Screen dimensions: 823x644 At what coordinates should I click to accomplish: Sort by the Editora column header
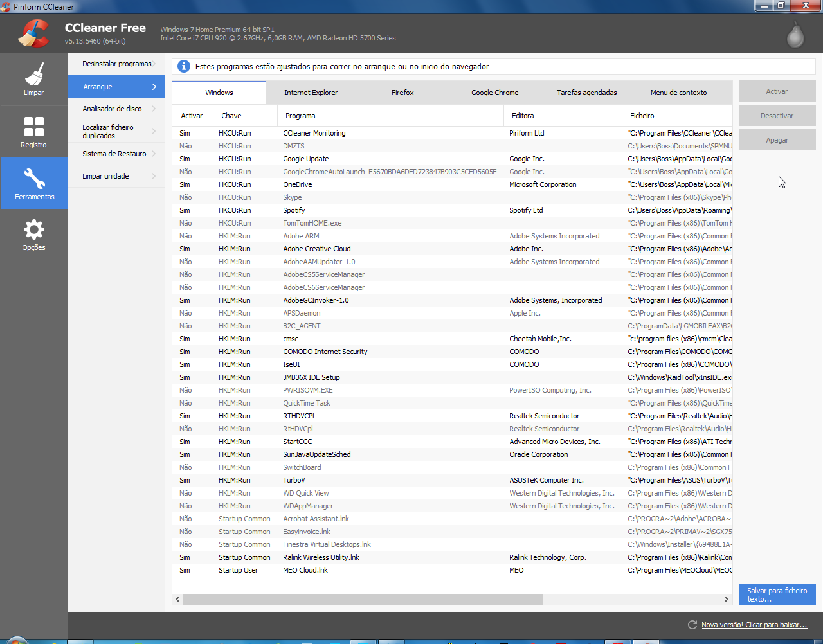[563, 116]
